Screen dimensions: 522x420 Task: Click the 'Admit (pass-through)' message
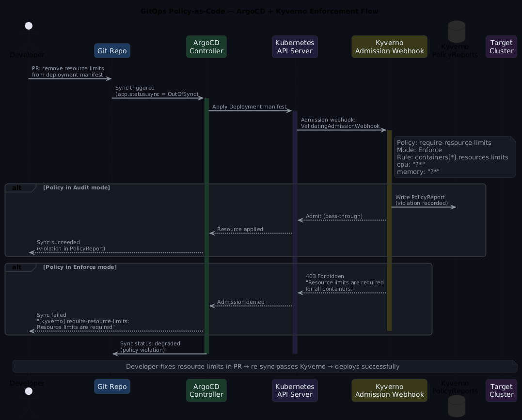(x=334, y=217)
